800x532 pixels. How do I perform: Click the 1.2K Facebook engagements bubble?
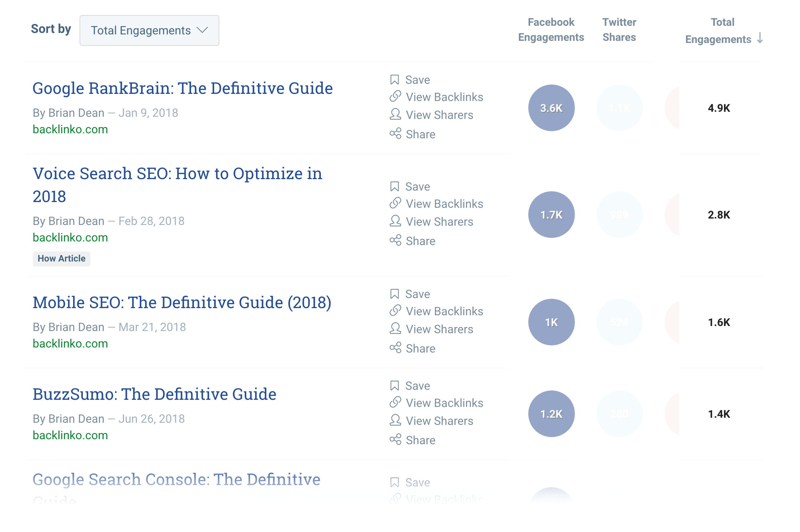click(551, 414)
